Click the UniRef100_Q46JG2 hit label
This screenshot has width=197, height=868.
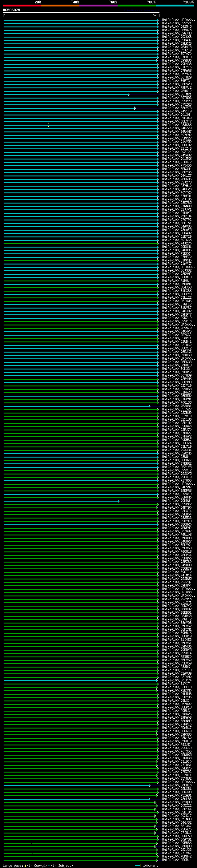[x=176, y=822]
